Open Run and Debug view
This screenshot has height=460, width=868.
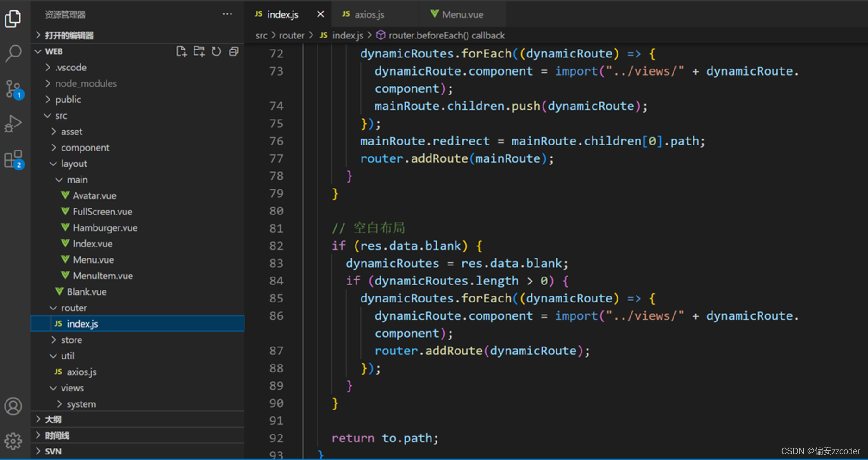point(13,124)
